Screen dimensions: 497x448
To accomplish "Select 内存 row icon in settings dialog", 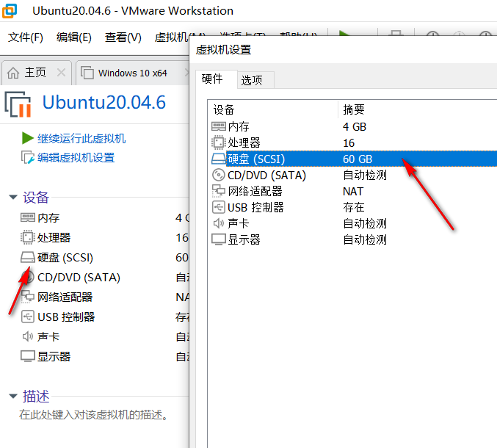I will click(218, 126).
